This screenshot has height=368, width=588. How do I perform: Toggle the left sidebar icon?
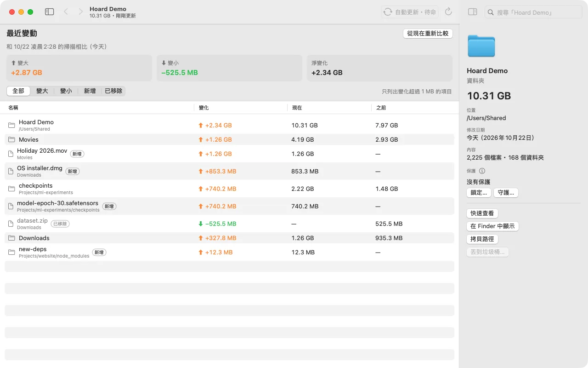50,12
